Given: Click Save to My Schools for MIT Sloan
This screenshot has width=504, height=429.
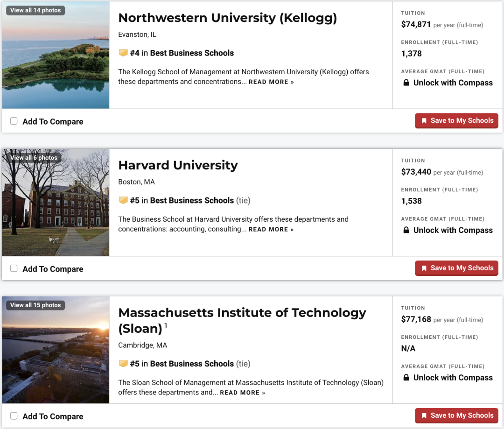Looking at the screenshot, I should click(456, 415).
